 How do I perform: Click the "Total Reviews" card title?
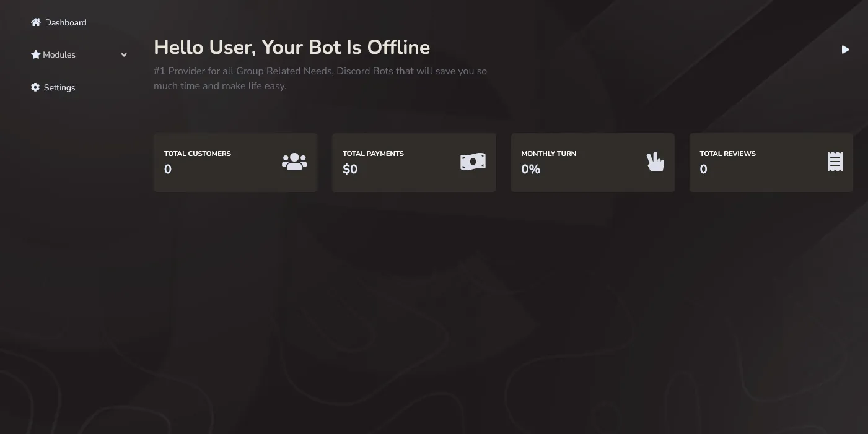click(727, 154)
